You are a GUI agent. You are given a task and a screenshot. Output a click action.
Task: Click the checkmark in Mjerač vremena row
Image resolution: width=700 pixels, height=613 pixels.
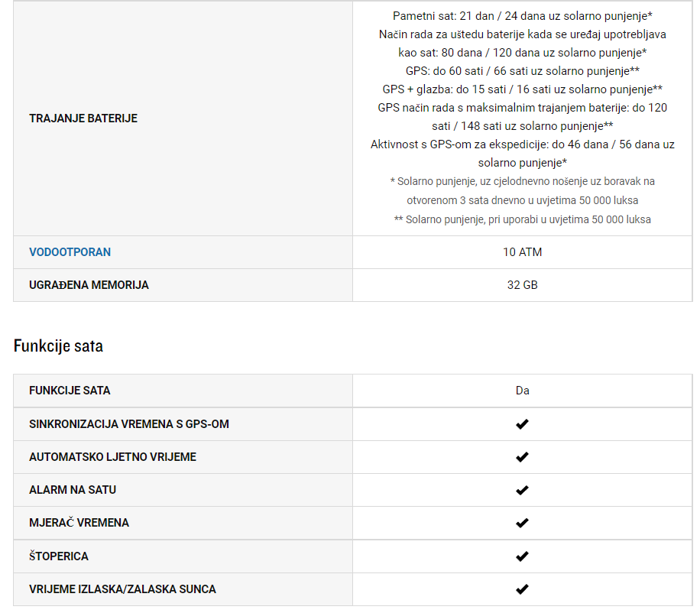(522, 523)
